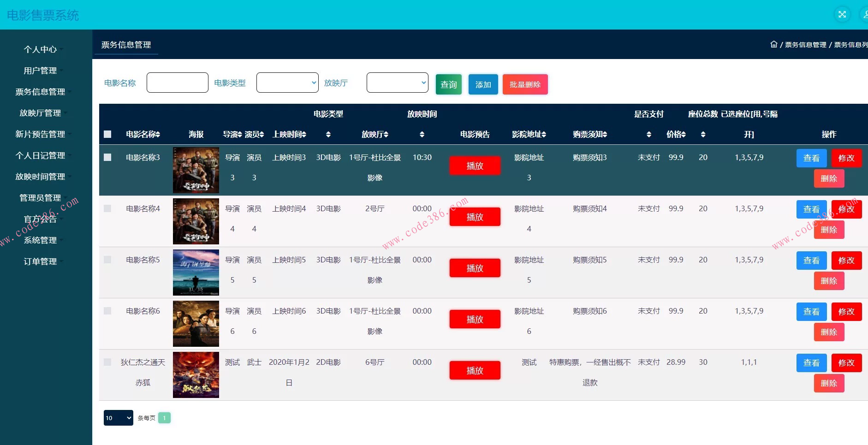Sort the table by 放映厅 column
The width and height of the screenshot is (868, 445).
point(386,134)
